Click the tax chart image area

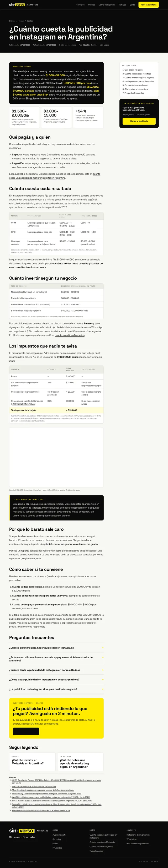tap(56, 457)
